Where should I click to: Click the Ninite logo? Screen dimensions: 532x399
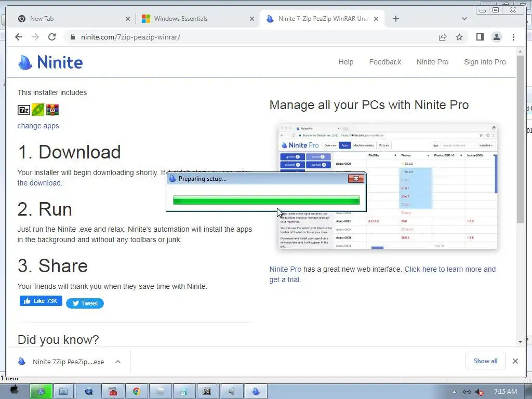tap(50, 62)
